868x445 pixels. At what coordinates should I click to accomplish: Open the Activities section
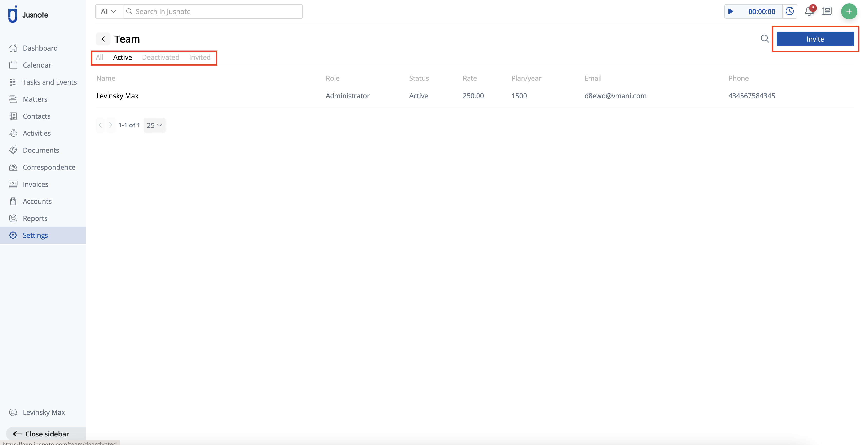[36, 133]
